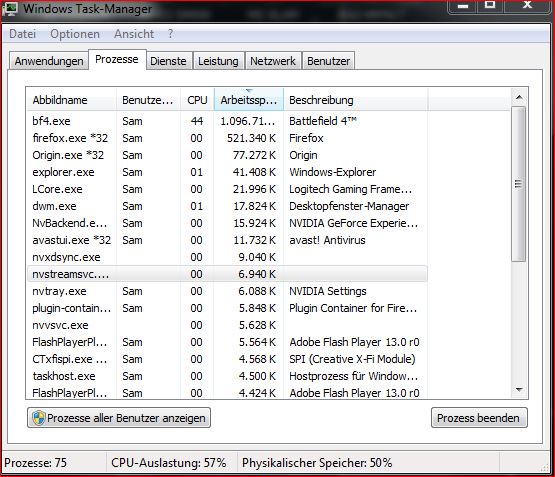This screenshot has height=477, width=555.
Task: Select the nvvsvc.exe process
Action: tap(227, 325)
